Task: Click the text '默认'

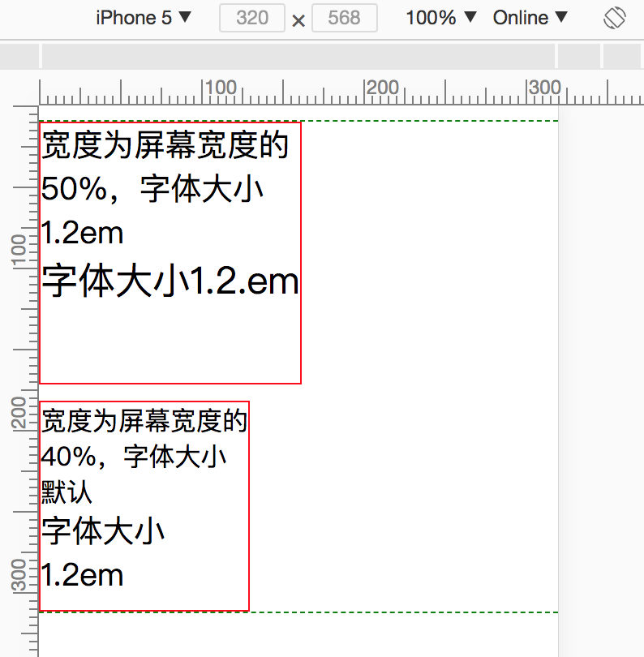Action: pos(67,492)
